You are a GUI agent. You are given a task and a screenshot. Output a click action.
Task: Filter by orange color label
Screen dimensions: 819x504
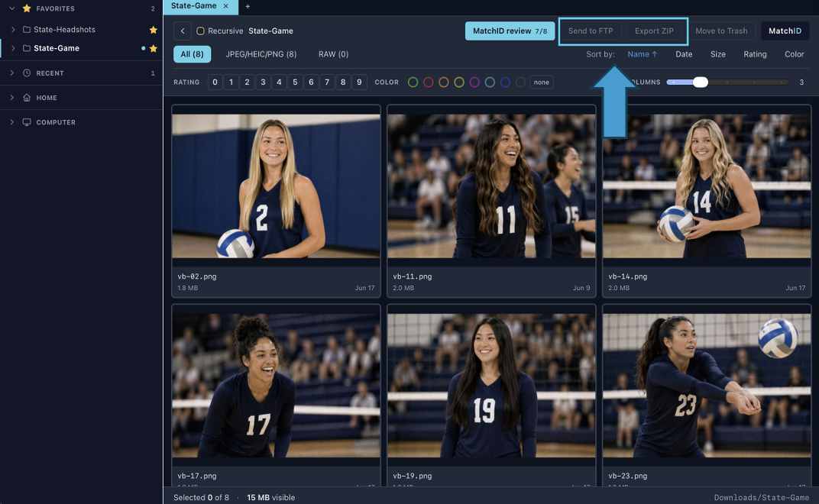pyautogui.click(x=443, y=82)
